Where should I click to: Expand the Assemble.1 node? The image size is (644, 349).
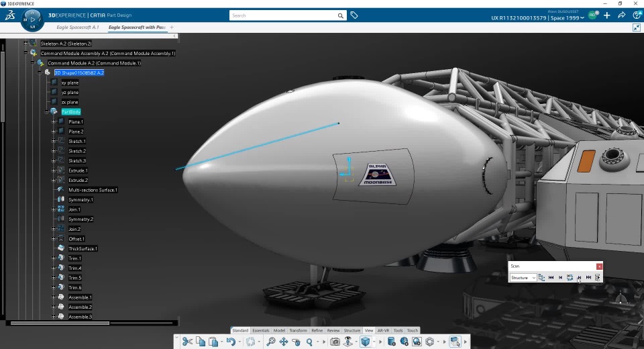(x=54, y=297)
